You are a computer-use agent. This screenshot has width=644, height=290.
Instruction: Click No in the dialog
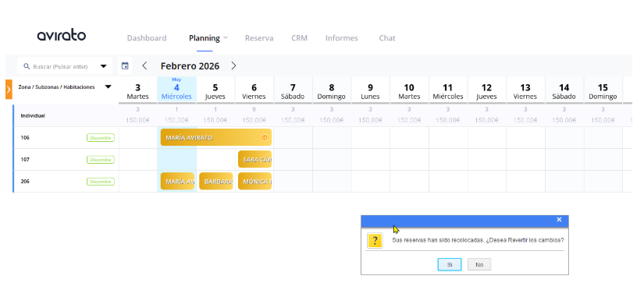(x=479, y=264)
